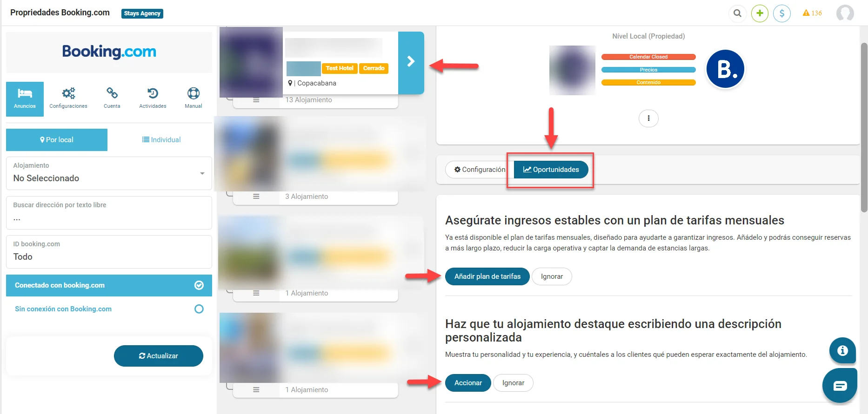The height and width of the screenshot is (414, 868).
Task: Click the Contenido orange status bar
Action: coord(648,83)
